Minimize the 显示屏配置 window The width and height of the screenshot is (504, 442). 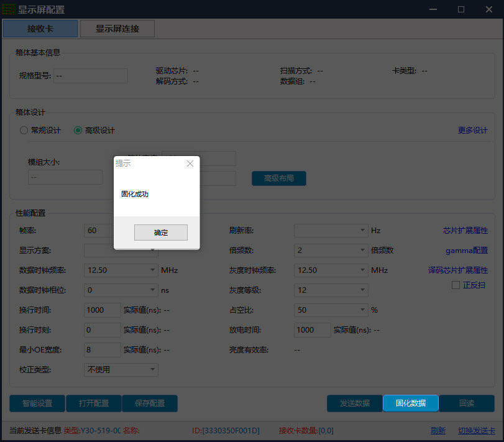coord(433,9)
